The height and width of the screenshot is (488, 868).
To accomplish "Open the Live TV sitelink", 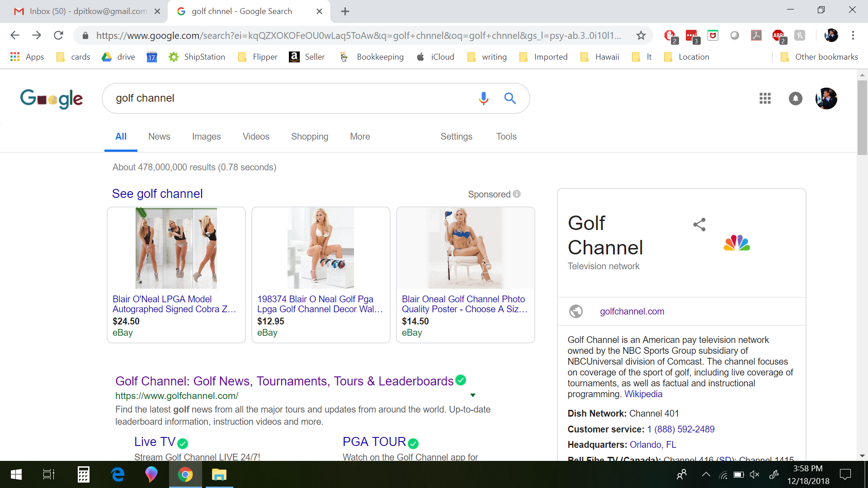I will coord(155,441).
